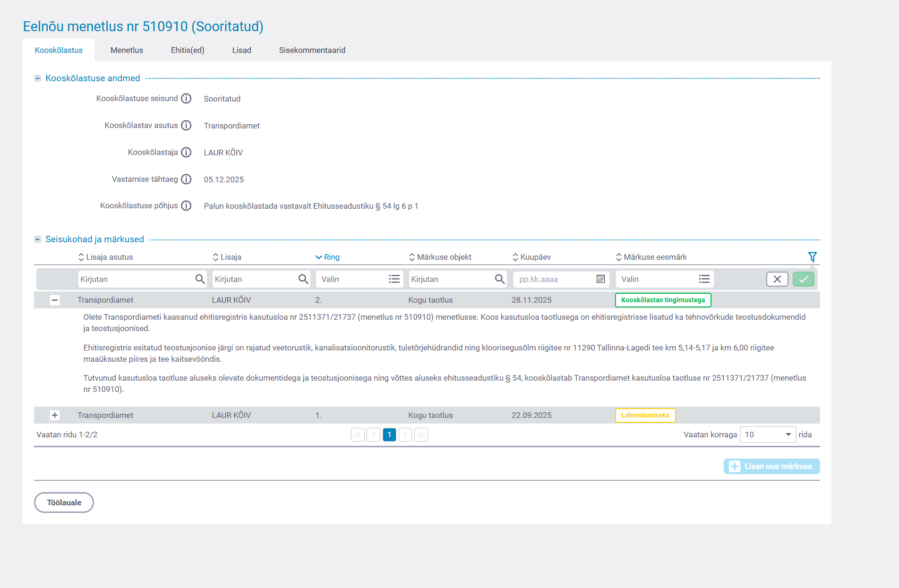This screenshot has height=588, width=899.
Task: Click the filter funnel icon
Action: point(812,257)
